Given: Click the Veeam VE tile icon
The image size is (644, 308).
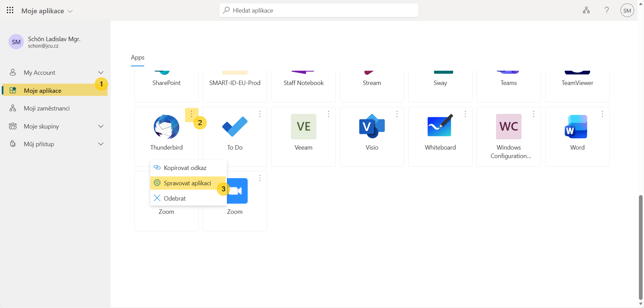Looking at the screenshot, I should (303, 126).
